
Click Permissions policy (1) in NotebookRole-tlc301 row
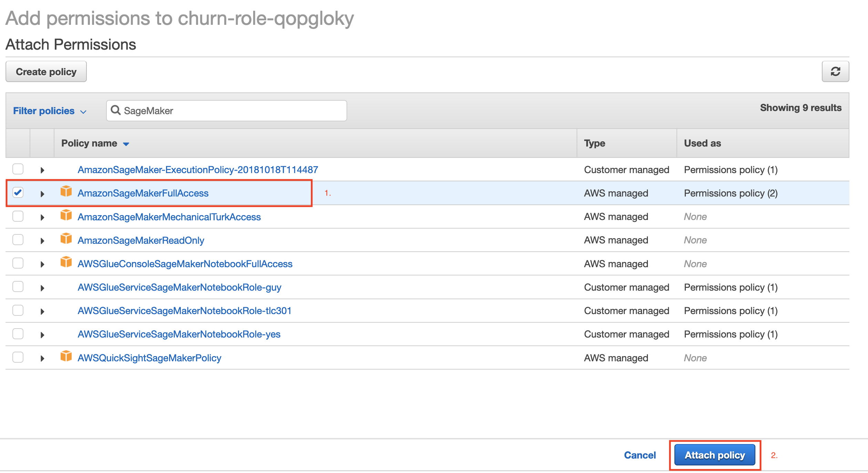(731, 311)
